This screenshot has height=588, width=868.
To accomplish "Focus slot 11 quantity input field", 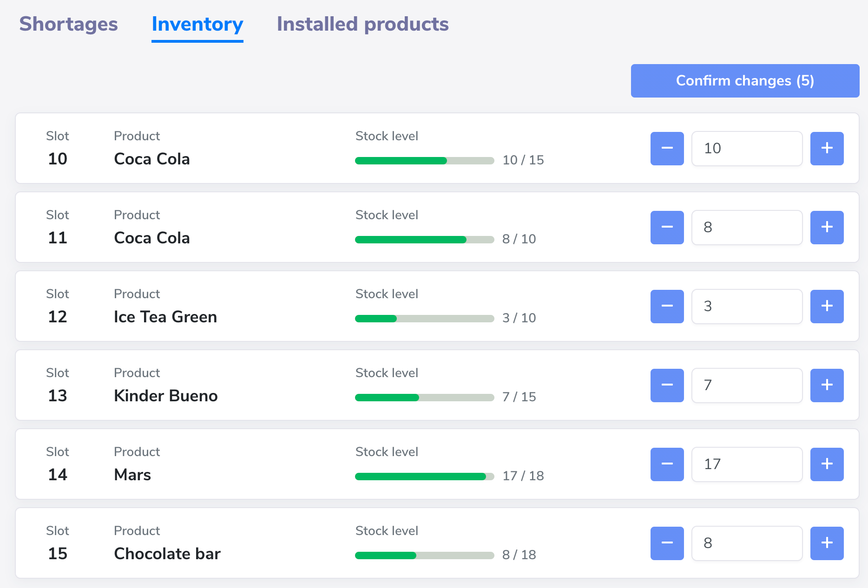I will tap(747, 228).
